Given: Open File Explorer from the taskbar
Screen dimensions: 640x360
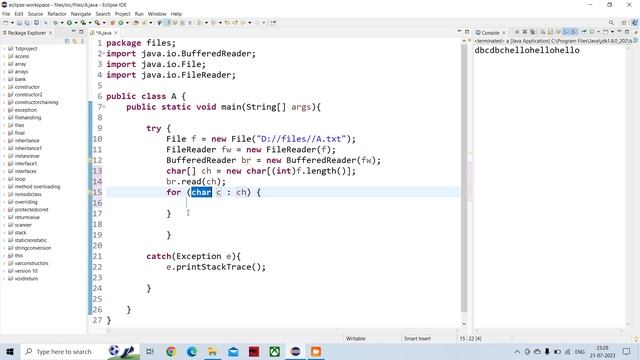Looking at the screenshot, I should [x=212, y=351].
